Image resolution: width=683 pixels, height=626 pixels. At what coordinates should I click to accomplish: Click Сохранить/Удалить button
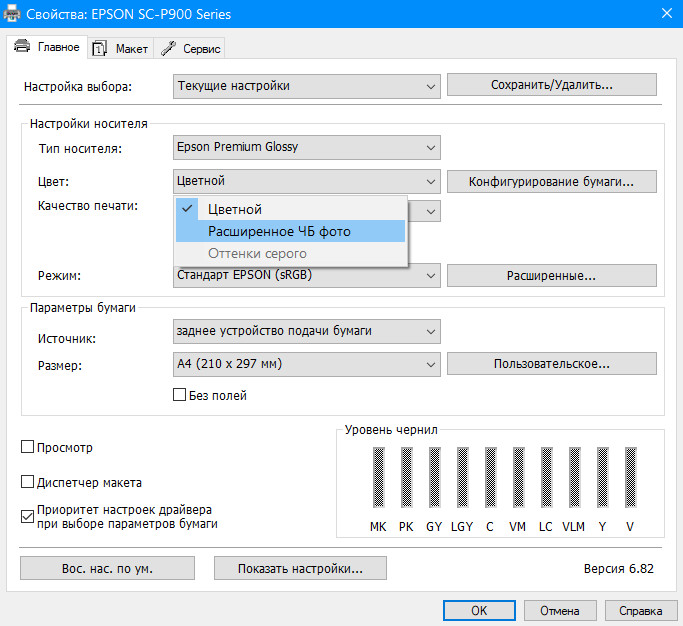click(551, 85)
